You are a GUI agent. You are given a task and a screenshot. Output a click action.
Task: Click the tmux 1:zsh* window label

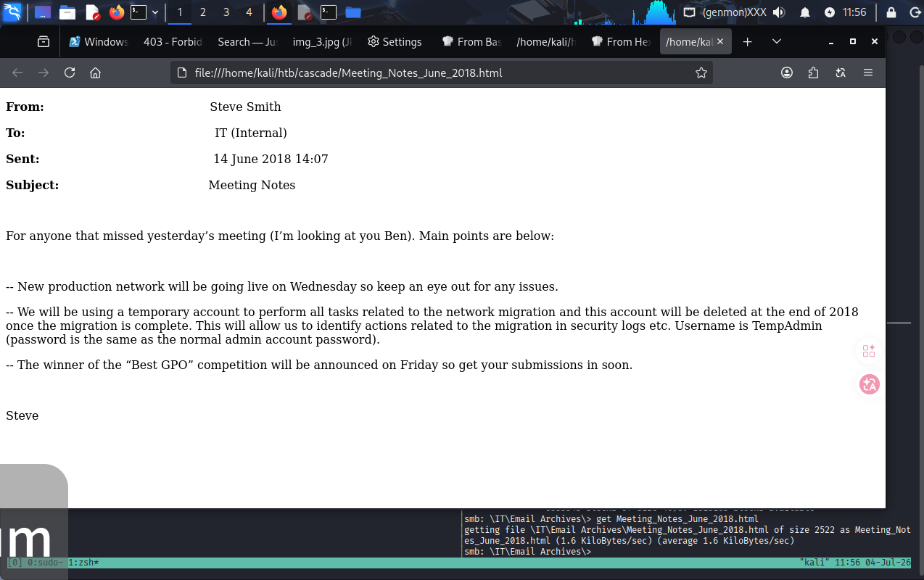click(83, 563)
